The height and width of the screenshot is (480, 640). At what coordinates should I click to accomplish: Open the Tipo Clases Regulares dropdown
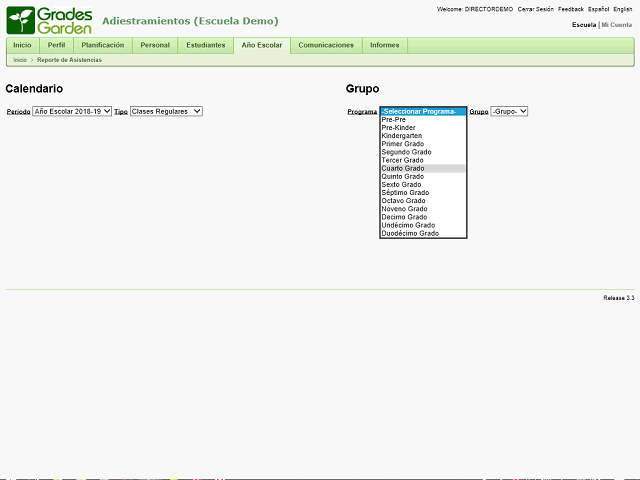[166, 111]
